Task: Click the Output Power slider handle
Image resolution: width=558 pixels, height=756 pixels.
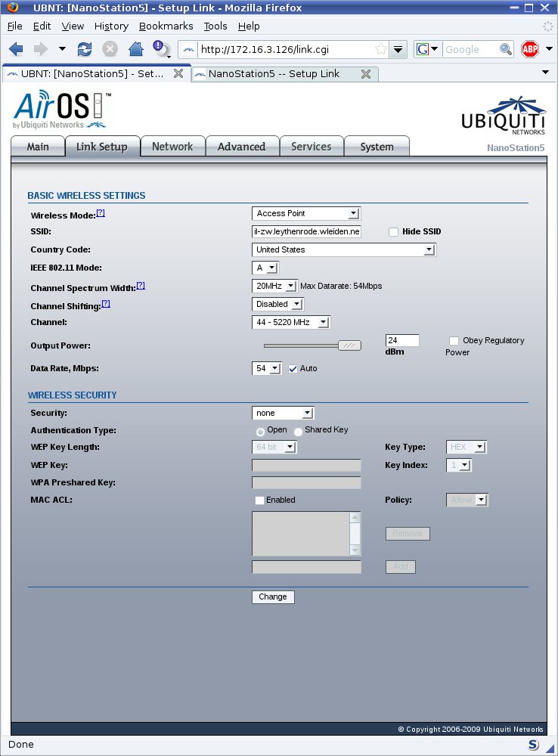Action: click(349, 345)
